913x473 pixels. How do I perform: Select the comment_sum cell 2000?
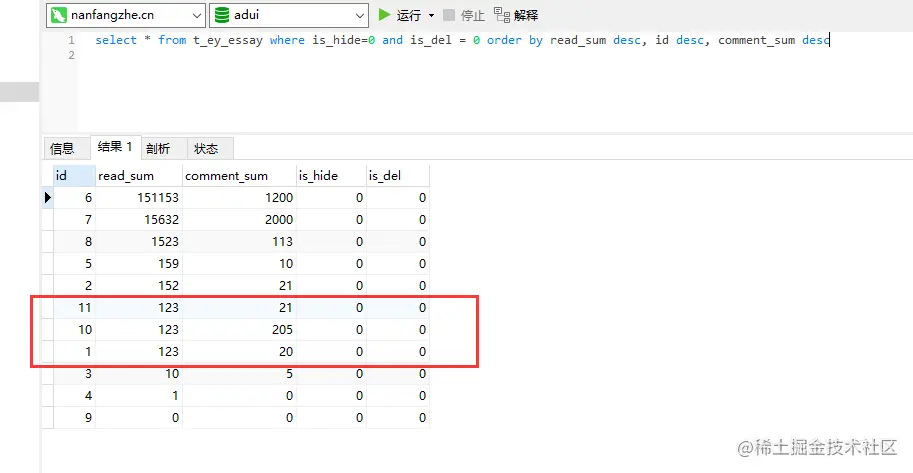point(239,220)
